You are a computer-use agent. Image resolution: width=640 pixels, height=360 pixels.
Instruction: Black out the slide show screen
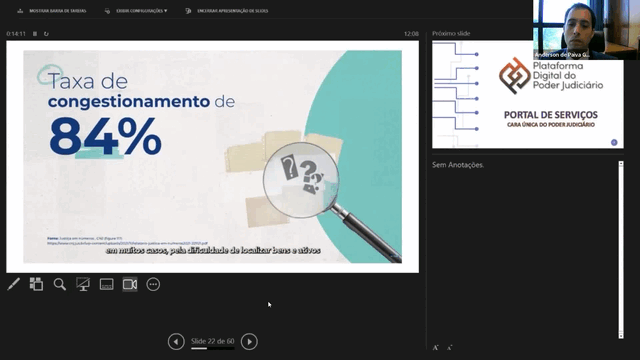click(x=83, y=284)
